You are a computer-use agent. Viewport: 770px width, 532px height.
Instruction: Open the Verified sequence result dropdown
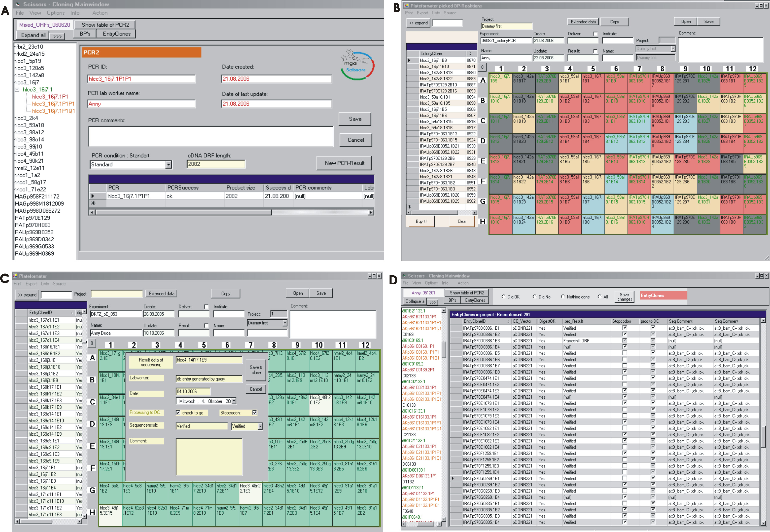260,426
